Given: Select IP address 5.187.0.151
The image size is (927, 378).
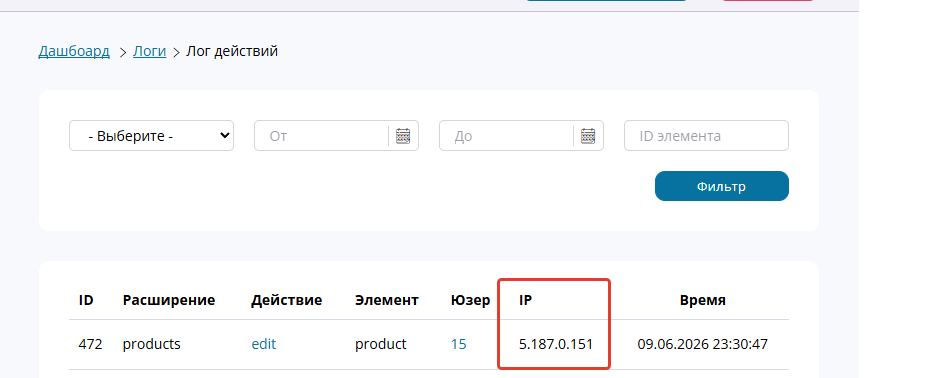Looking at the screenshot, I should pyautogui.click(x=556, y=344).
